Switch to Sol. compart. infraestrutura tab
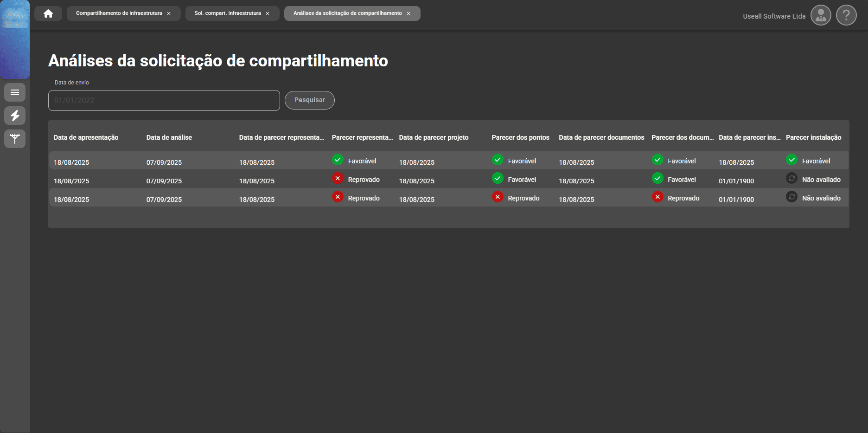This screenshot has height=433, width=868. click(227, 13)
